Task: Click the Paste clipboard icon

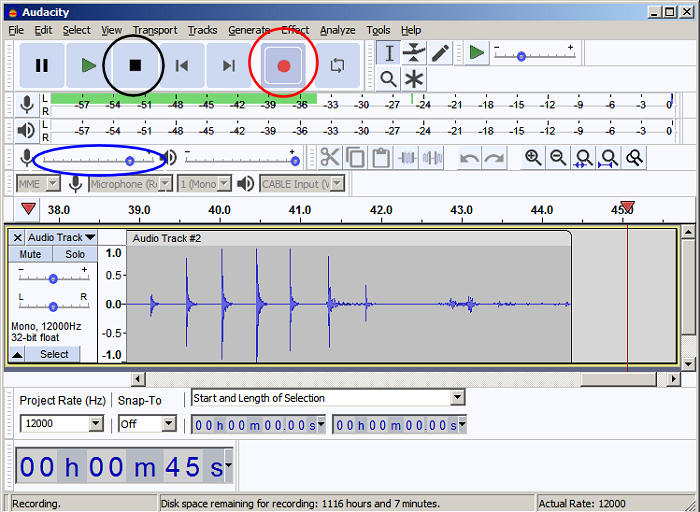Action: pos(381,158)
